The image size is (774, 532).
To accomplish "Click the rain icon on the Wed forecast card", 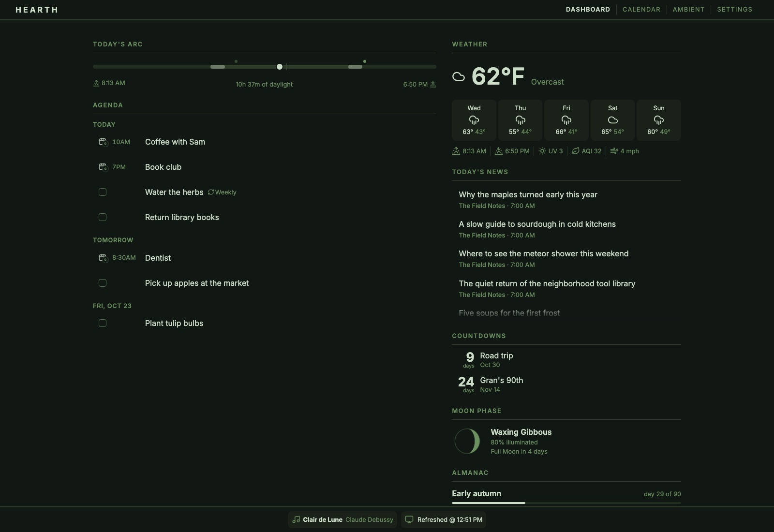I will click(474, 120).
